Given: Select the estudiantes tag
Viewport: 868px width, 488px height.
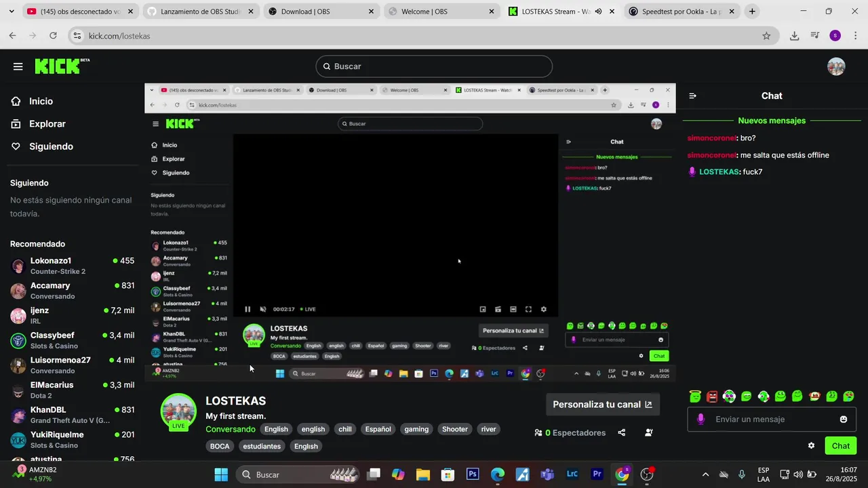Looking at the screenshot, I should [262, 446].
